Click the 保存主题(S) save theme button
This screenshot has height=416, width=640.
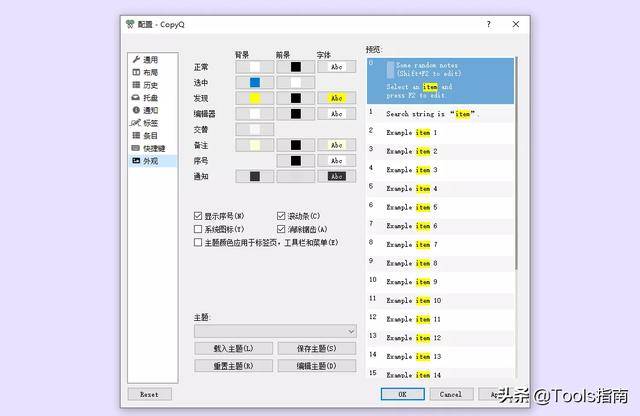coord(317,348)
